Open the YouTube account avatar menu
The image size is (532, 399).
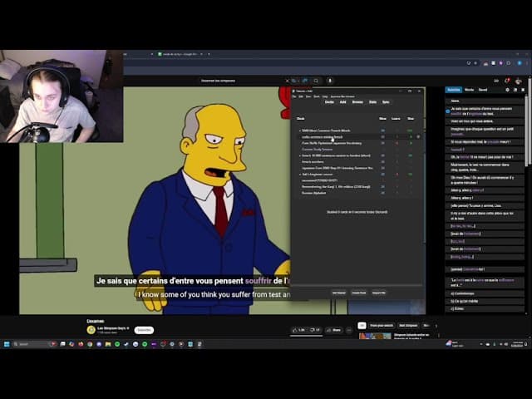coord(518,81)
